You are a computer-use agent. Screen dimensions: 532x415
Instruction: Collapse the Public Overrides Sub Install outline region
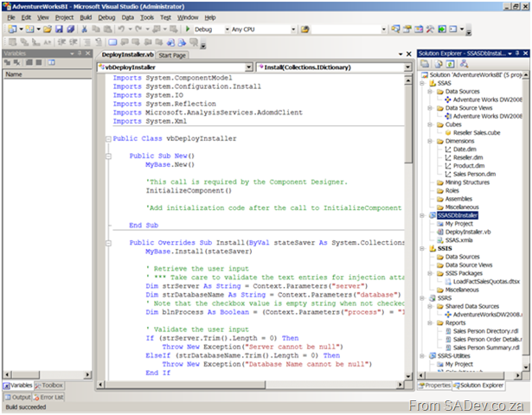(x=108, y=243)
